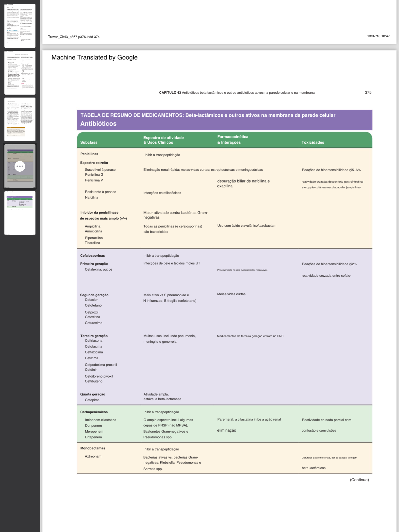Click the 'Segunda geração' subheading
Screen dimensions: 399x532
point(94,295)
